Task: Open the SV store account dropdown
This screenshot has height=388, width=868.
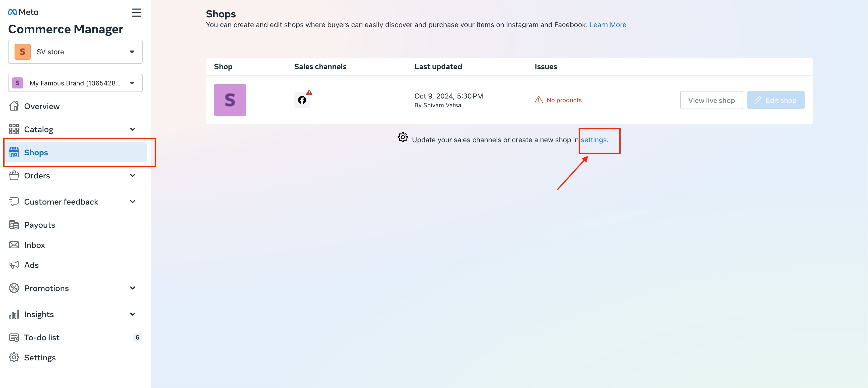Action: click(75, 52)
